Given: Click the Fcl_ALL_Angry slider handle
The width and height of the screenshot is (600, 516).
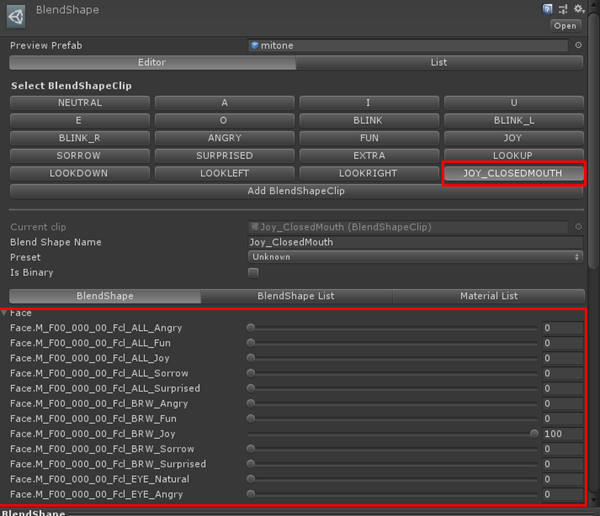Looking at the screenshot, I should coord(251,328).
